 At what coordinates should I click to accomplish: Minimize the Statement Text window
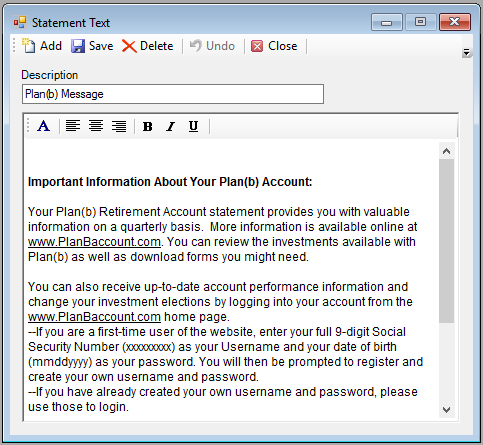point(387,22)
